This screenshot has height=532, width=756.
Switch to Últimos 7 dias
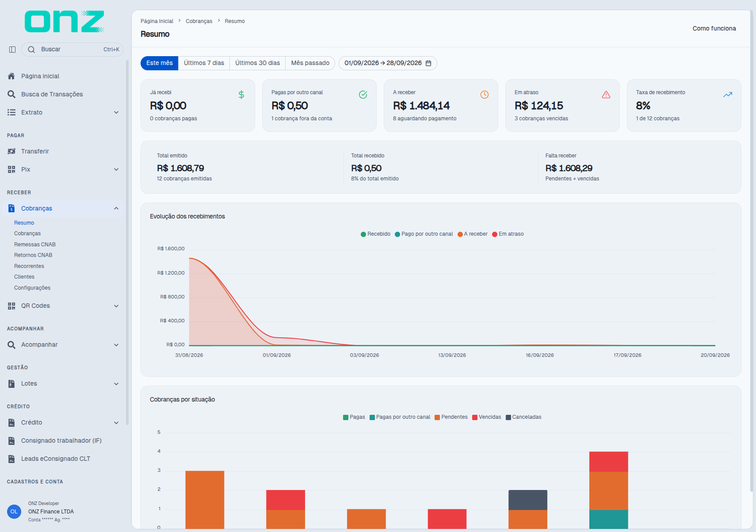click(x=204, y=63)
